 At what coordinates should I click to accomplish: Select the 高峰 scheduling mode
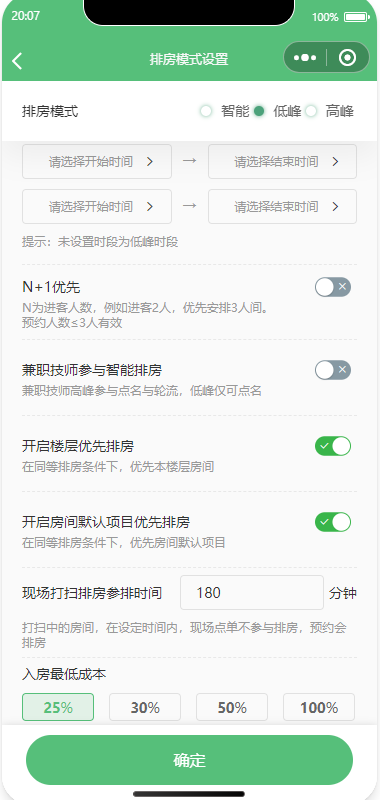coord(330,111)
